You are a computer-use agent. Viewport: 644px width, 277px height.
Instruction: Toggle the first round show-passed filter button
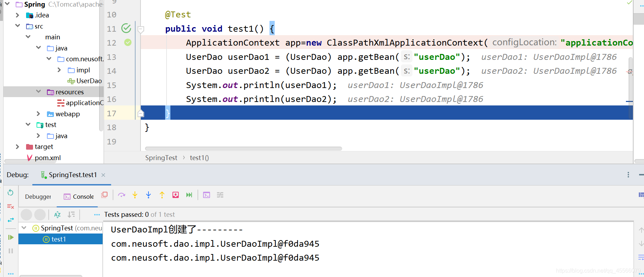point(26,215)
